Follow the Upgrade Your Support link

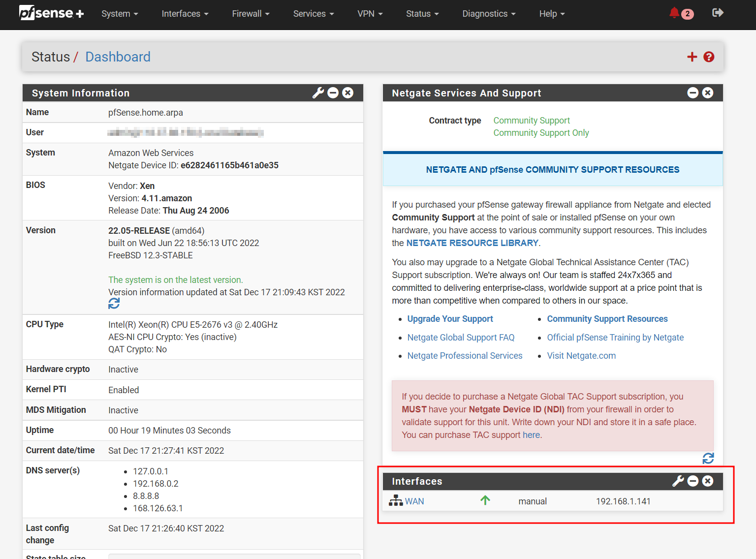pyautogui.click(x=450, y=319)
